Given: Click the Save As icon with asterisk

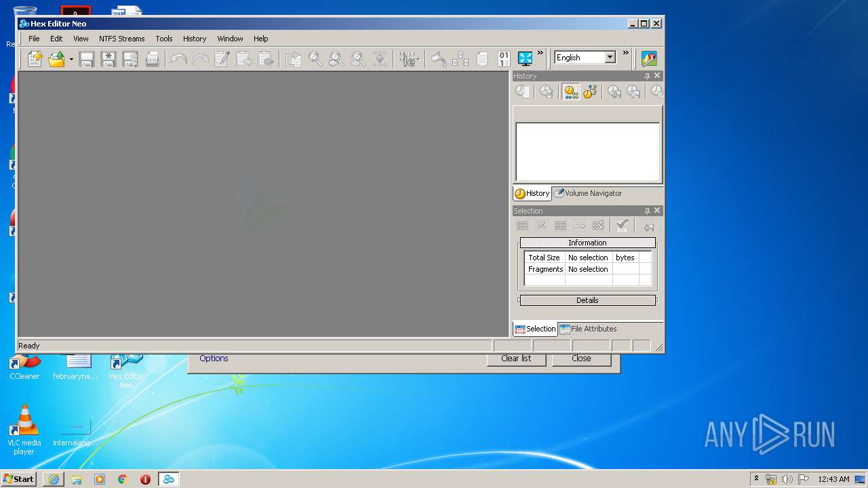Looking at the screenshot, I should click(x=108, y=59).
